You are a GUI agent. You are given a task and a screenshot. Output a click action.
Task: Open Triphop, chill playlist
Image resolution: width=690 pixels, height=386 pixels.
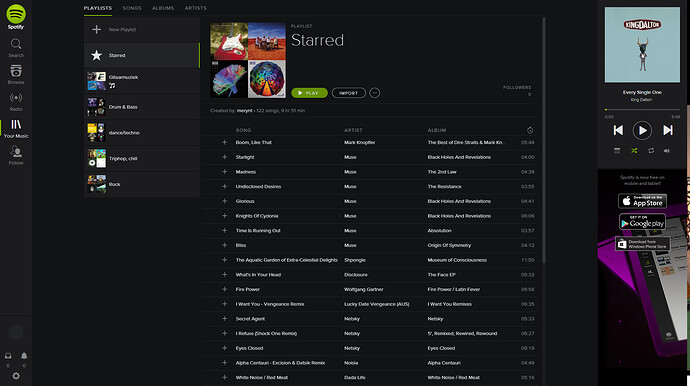click(x=142, y=158)
